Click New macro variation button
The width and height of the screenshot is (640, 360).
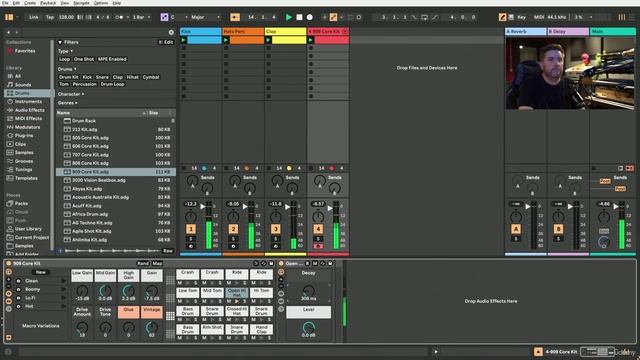click(41, 272)
